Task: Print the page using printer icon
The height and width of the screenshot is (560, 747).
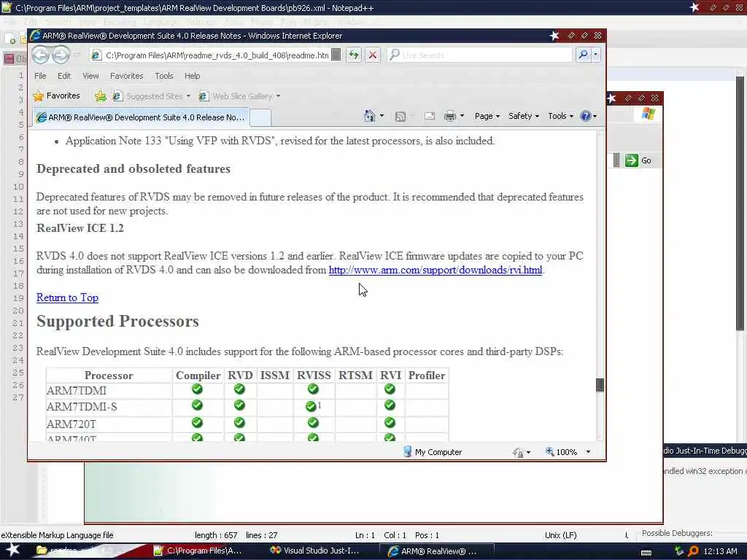Action: point(449,116)
